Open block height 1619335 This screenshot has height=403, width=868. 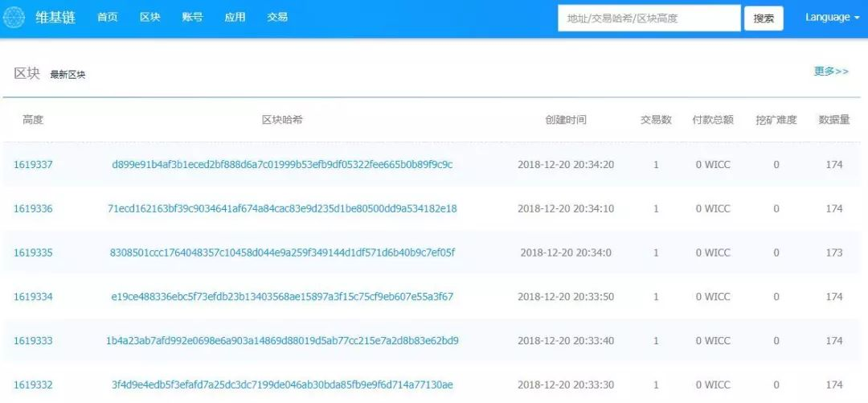[x=33, y=253]
